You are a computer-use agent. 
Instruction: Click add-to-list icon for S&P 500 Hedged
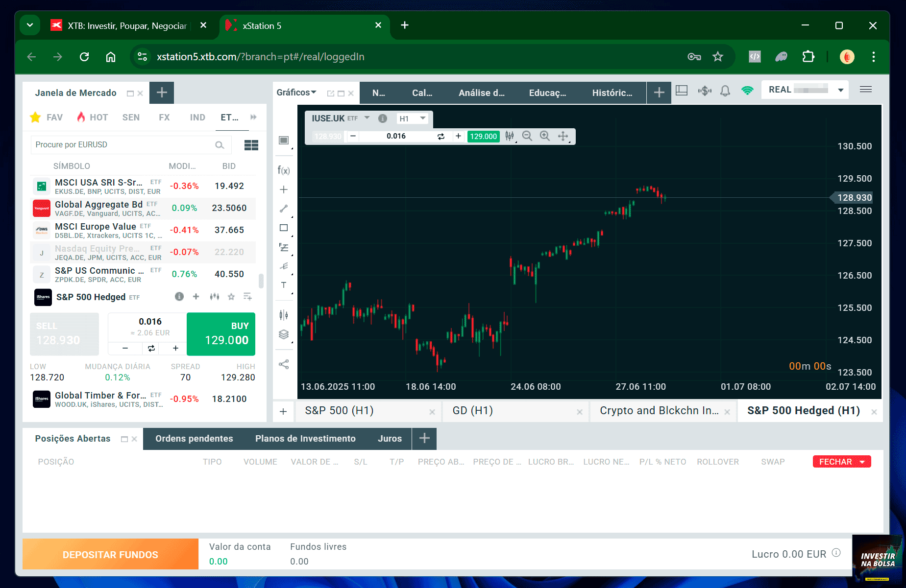point(247,296)
